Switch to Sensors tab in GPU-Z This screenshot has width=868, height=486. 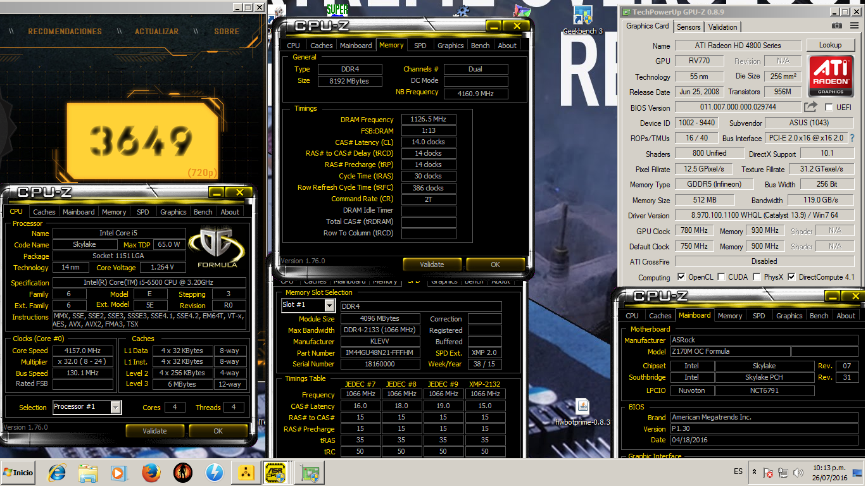point(689,27)
